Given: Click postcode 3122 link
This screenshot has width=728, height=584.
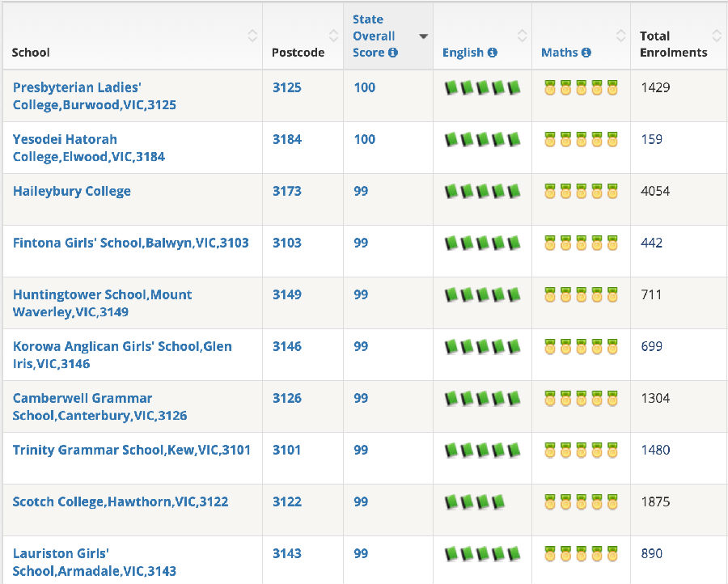Looking at the screenshot, I should click(x=287, y=501).
